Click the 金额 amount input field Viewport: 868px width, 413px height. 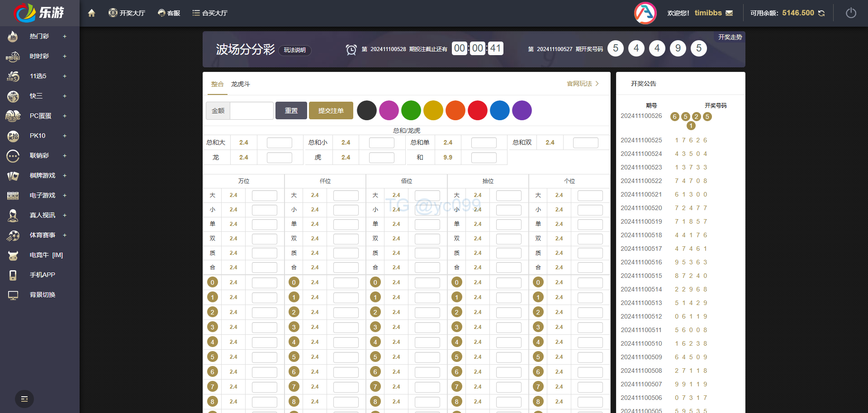[x=251, y=111]
